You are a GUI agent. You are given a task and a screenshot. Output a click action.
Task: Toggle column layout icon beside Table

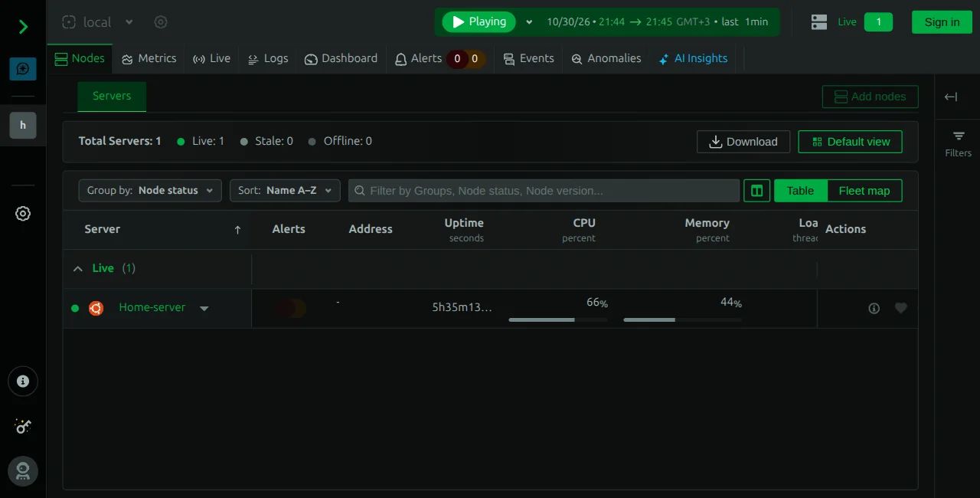[756, 191]
